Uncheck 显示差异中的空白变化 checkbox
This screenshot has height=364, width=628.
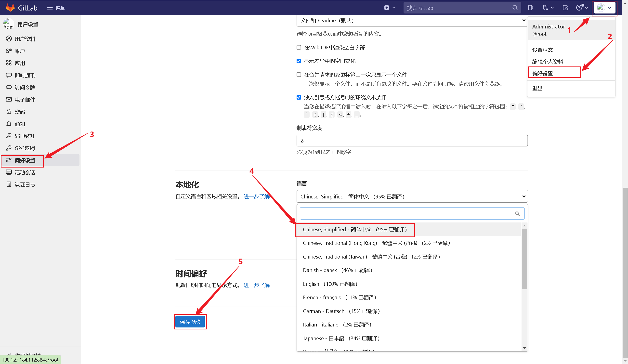[299, 61]
